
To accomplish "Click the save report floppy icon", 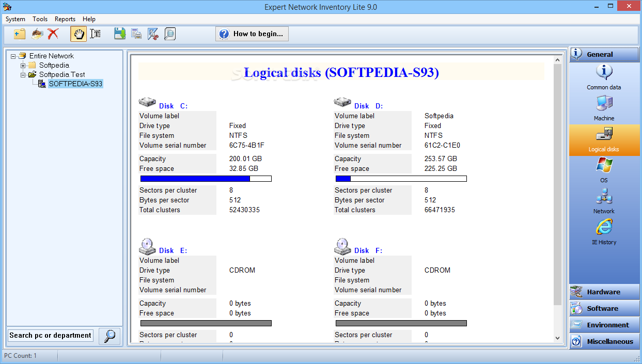I will pyautogui.click(x=120, y=34).
